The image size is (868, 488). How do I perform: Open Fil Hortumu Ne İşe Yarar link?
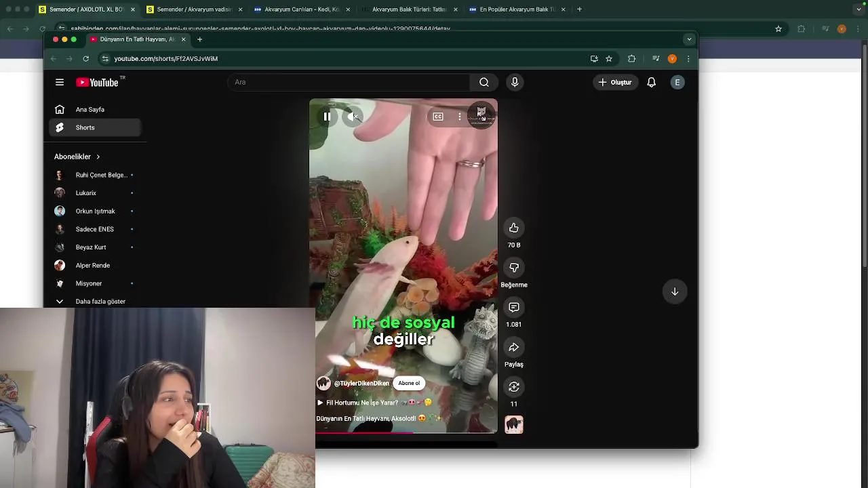coord(374,403)
